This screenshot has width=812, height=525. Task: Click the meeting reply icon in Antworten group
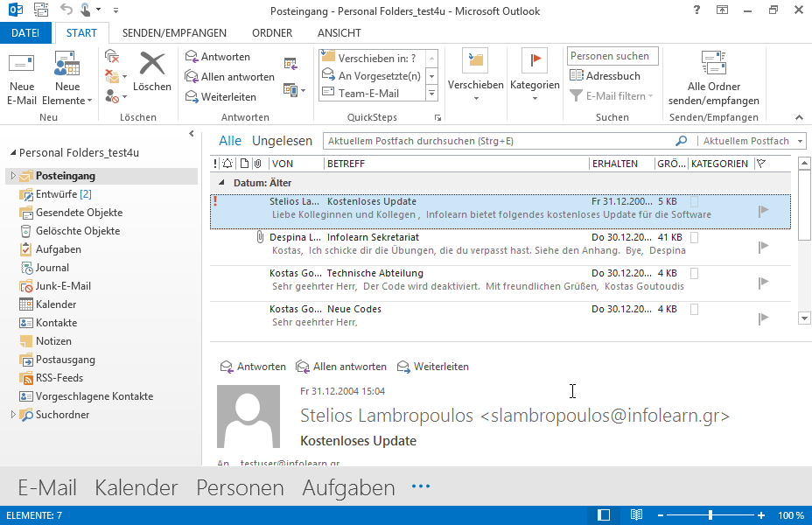(x=290, y=64)
